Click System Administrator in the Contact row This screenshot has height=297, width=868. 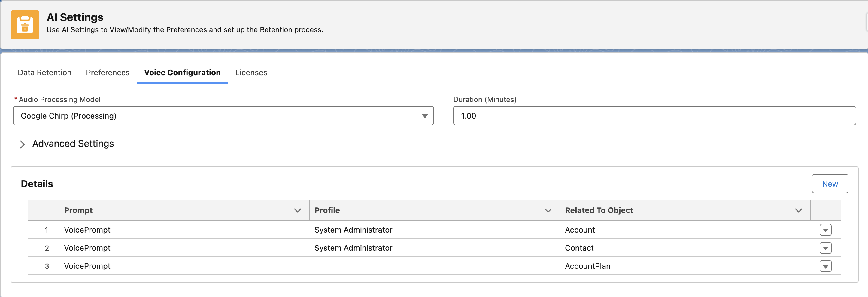(353, 248)
